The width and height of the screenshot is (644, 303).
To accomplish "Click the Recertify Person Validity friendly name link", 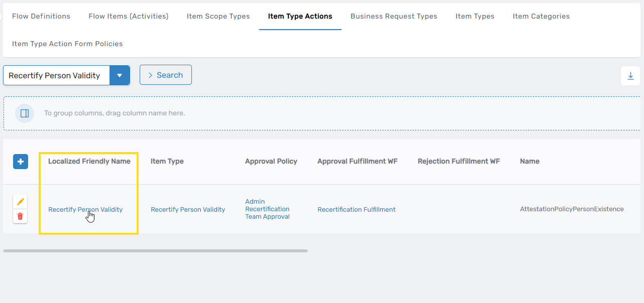I will click(x=85, y=209).
